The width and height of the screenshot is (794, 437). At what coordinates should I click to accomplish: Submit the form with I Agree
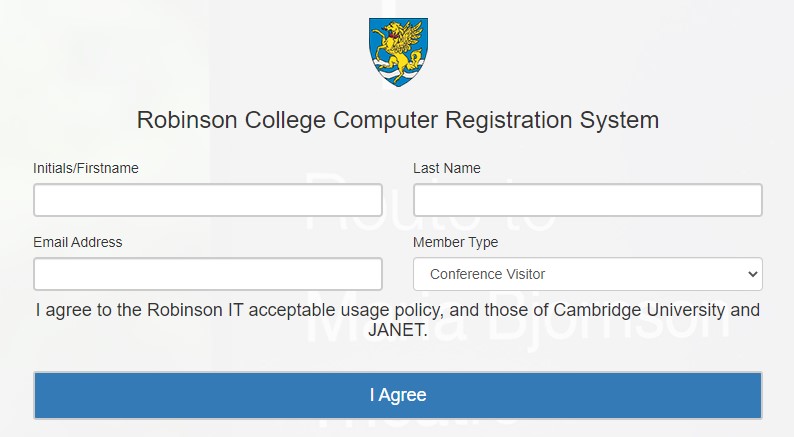[398, 395]
